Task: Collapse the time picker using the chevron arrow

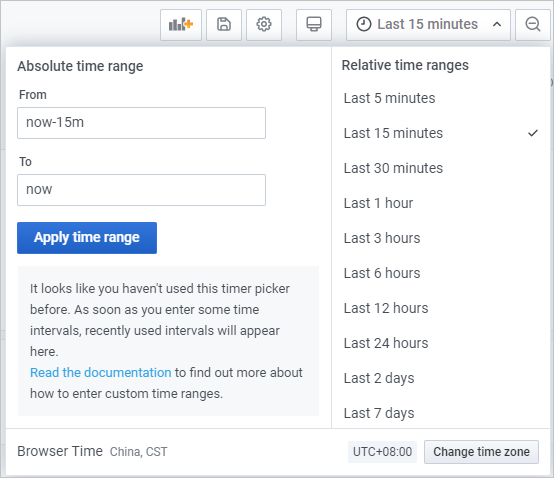Action: (497, 24)
